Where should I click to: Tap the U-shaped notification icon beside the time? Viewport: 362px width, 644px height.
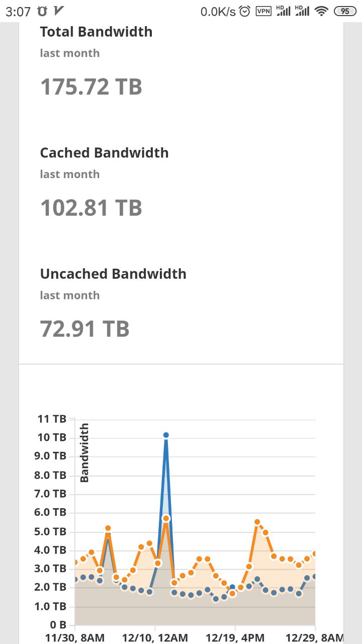(x=42, y=11)
